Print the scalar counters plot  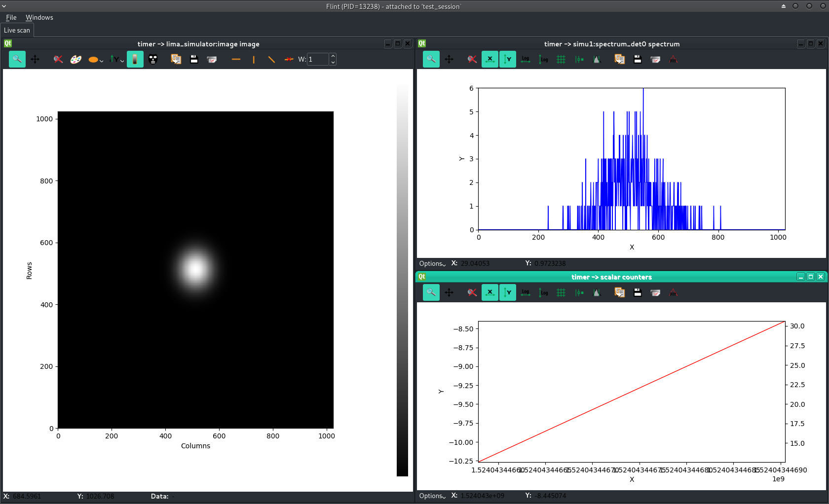[656, 292]
